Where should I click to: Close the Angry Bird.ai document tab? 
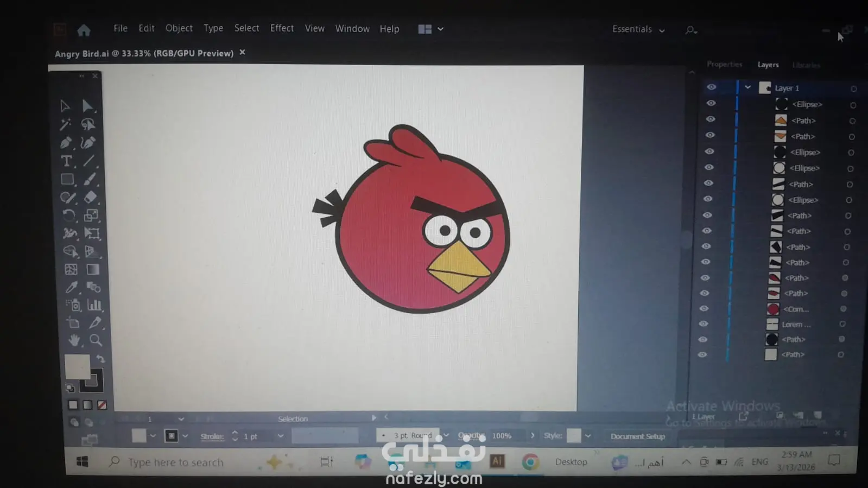[243, 53]
